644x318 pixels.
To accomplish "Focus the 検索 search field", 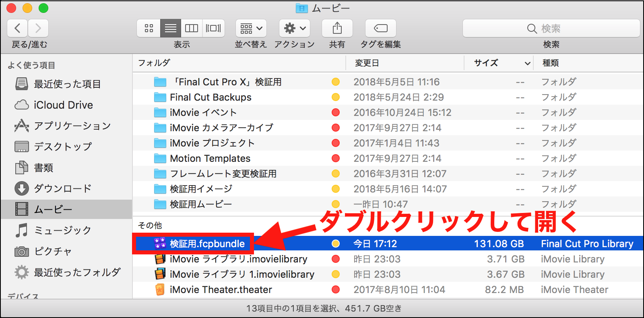I will tap(551, 28).
